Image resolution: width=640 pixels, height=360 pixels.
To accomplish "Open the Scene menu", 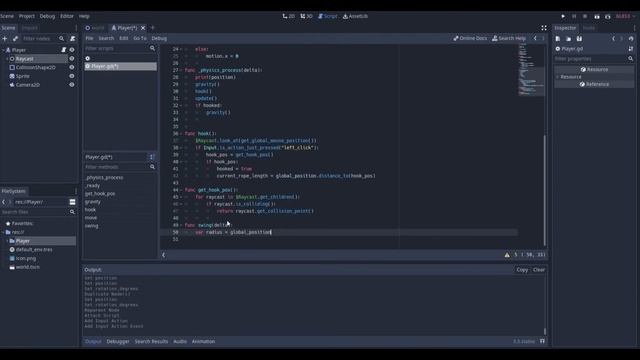I will pyautogui.click(x=7, y=16).
